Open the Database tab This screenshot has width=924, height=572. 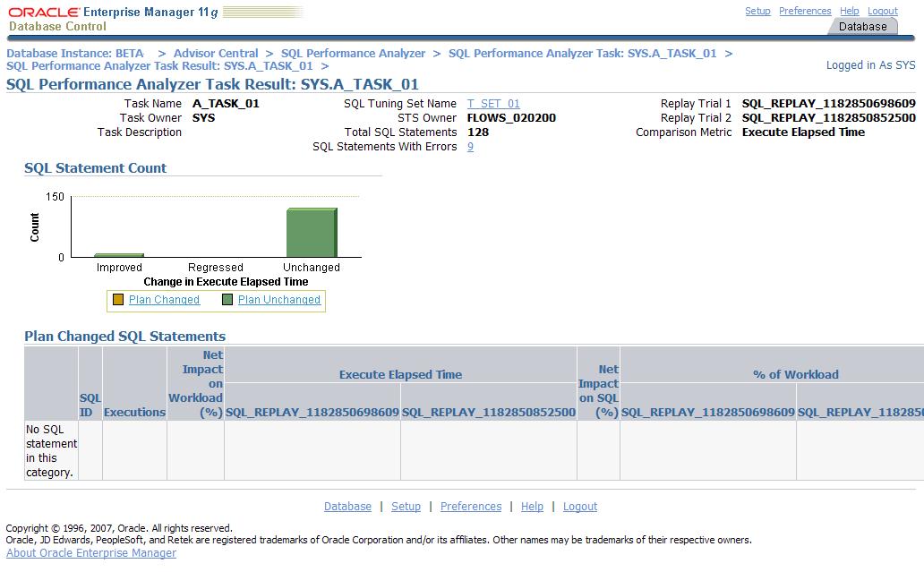(x=862, y=27)
